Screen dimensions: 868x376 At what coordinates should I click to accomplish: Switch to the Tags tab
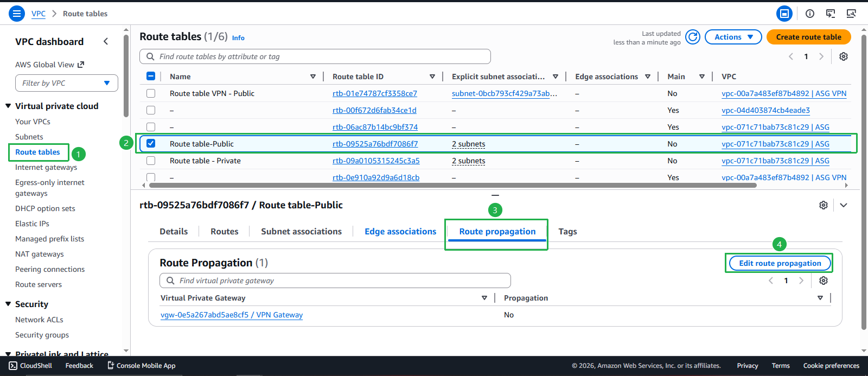tap(567, 231)
